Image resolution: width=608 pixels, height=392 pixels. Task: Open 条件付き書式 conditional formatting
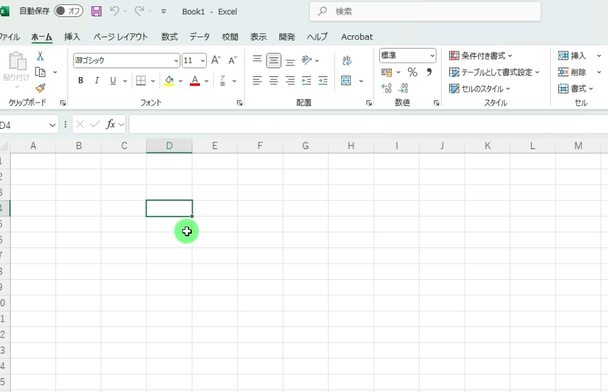tap(480, 56)
